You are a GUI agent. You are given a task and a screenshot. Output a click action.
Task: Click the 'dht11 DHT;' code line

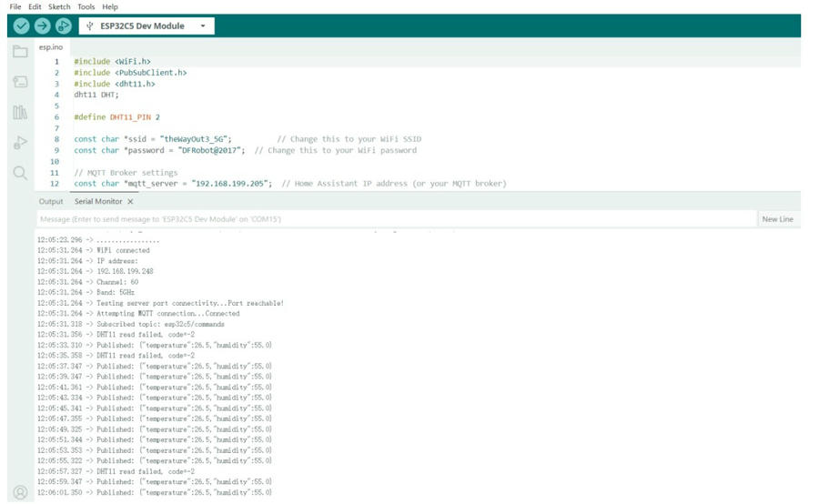[96, 95]
